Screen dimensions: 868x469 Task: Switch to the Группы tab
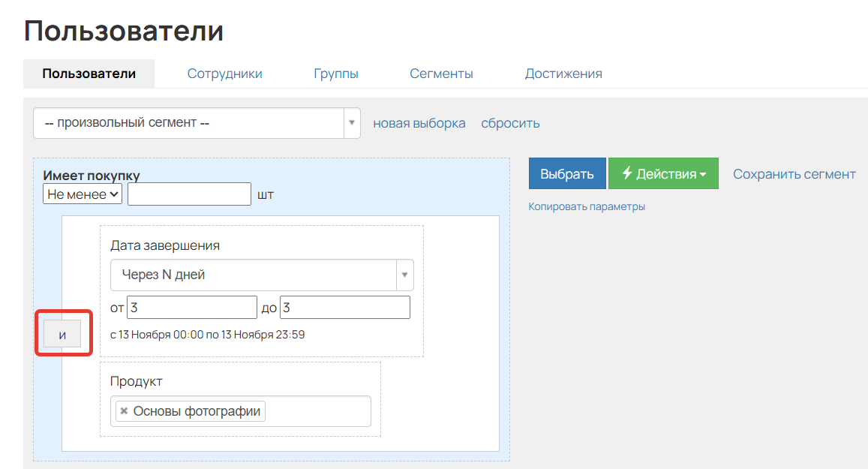[x=336, y=73]
